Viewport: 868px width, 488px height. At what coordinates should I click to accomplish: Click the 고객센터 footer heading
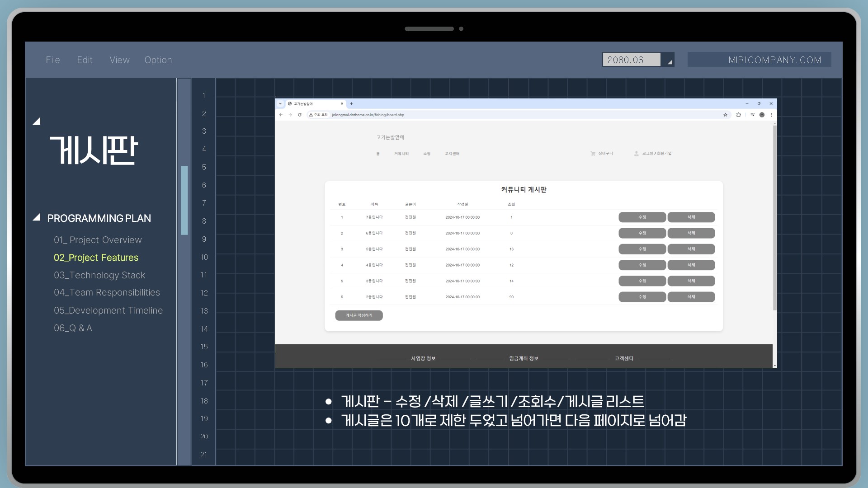pyautogui.click(x=624, y=358)
